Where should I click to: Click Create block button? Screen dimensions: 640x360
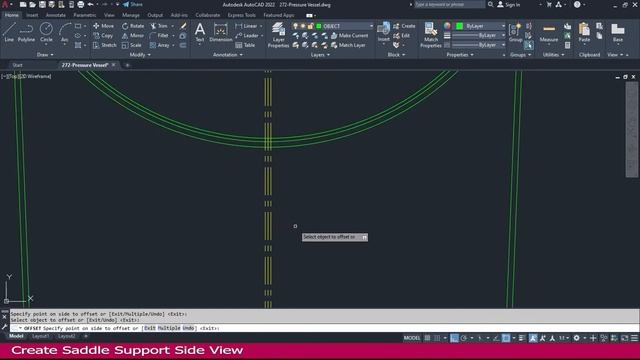404,26
